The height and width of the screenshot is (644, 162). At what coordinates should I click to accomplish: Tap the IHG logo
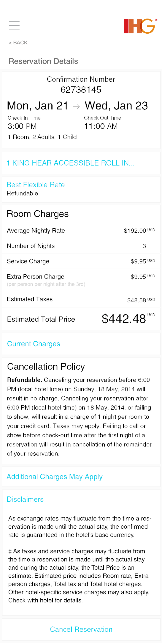click(x=140, y=26)
